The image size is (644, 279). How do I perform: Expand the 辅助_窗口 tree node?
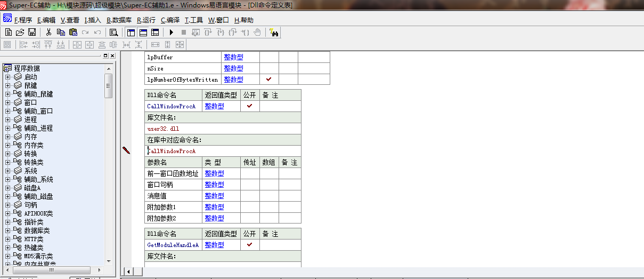[x=8, y=111]
